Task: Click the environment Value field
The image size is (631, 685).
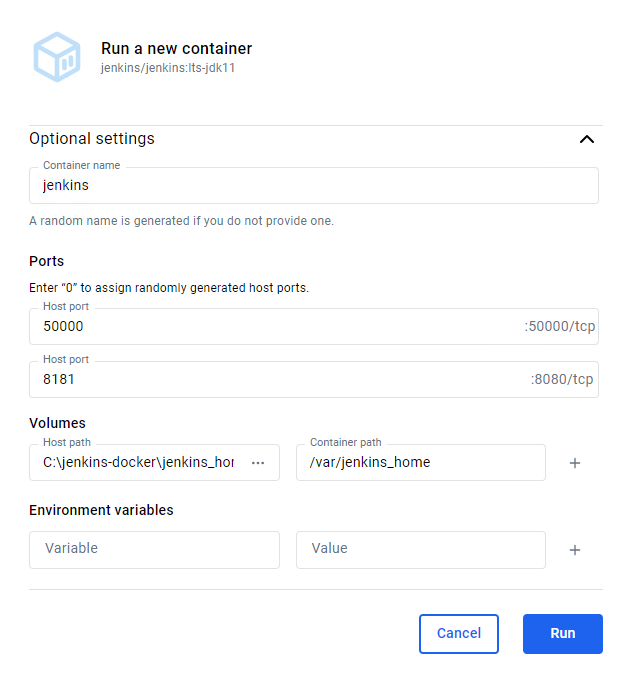Action: 421,550
